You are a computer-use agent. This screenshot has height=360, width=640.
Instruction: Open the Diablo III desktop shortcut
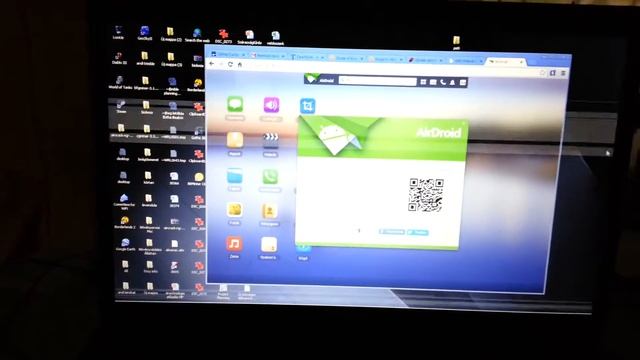119,58
